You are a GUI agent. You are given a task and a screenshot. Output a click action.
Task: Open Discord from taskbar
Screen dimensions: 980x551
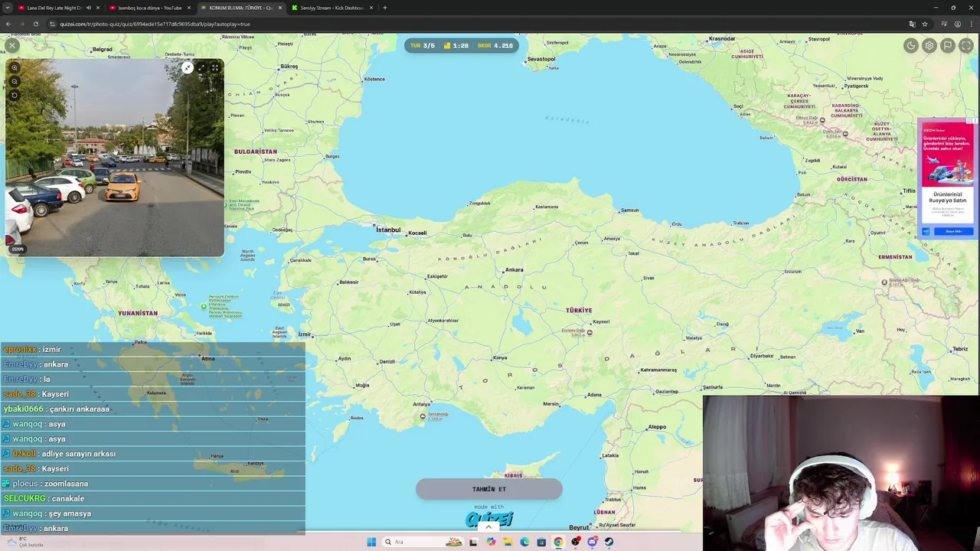(592, 542)
